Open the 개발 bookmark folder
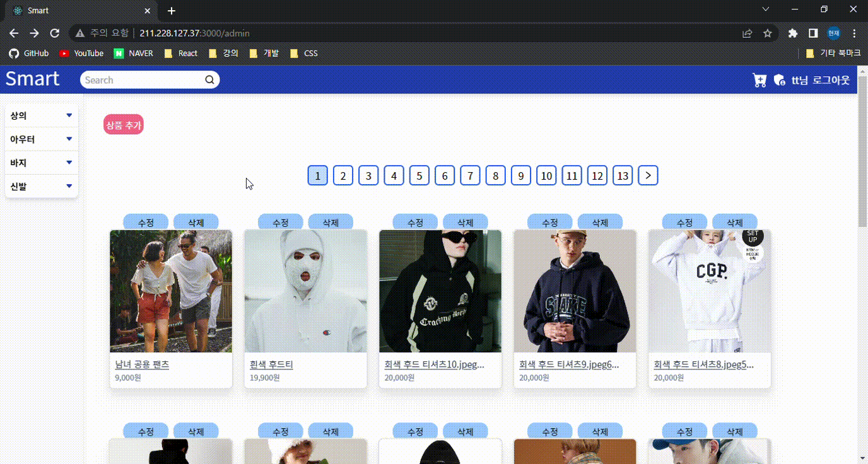Viewport: 868px width, 464px height. pyautogui.click(x=264, y=54)
